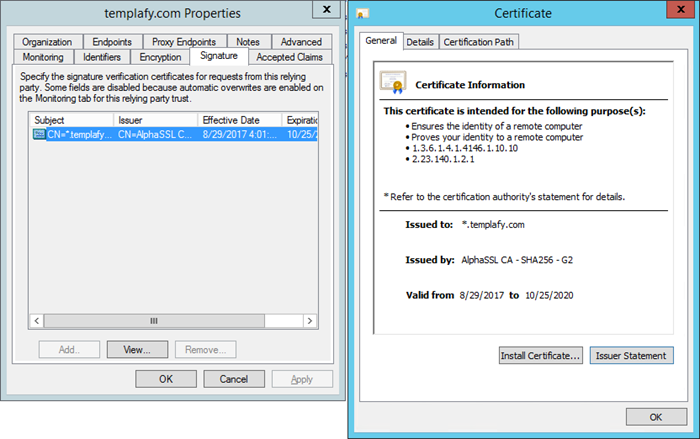700x439 pixels.
Task: Sort by the Issuer column header
Action: [156, 120]
